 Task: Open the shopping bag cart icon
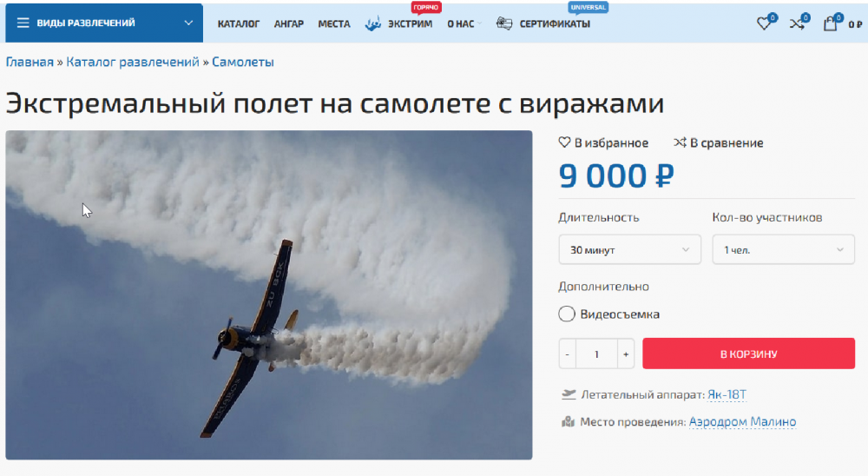[x=830, y=23]
